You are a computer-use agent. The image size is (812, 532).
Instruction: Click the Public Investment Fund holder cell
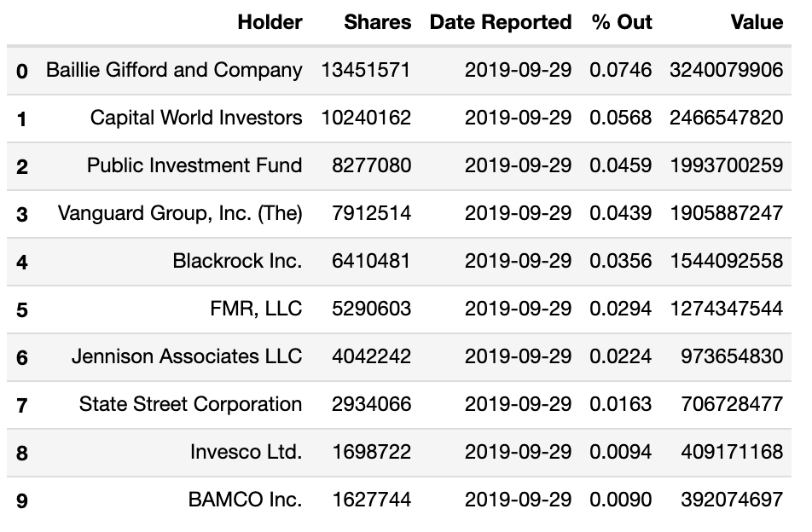(x=194, y=165)
